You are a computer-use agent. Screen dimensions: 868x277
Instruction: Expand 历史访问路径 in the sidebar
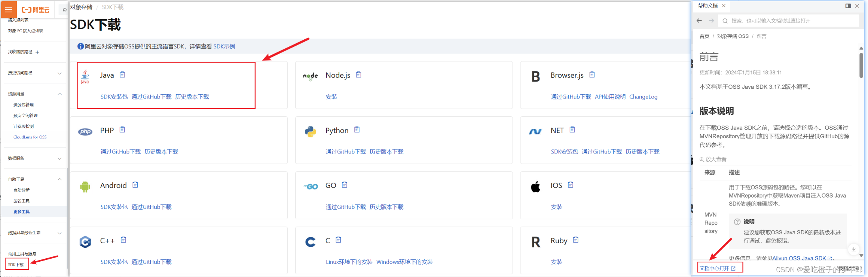pyautogui.click(x=59, y=73)
